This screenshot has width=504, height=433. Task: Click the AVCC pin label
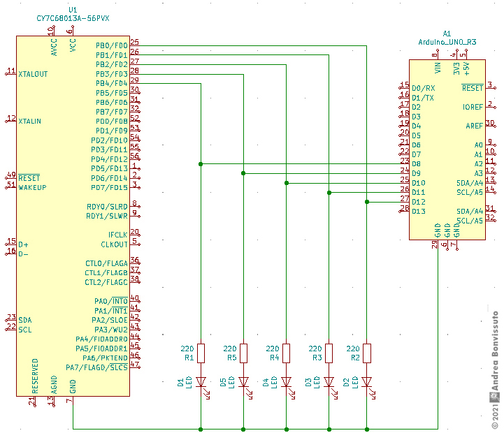point(54,47)
